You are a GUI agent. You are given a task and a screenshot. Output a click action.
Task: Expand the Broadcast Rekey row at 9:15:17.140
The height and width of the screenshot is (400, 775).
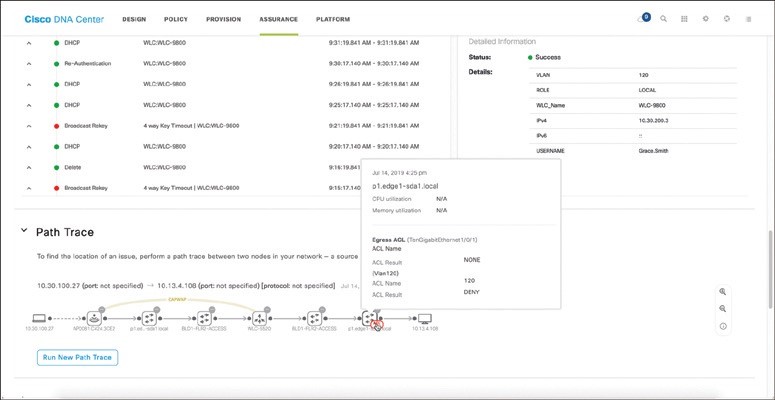point(29,188)
